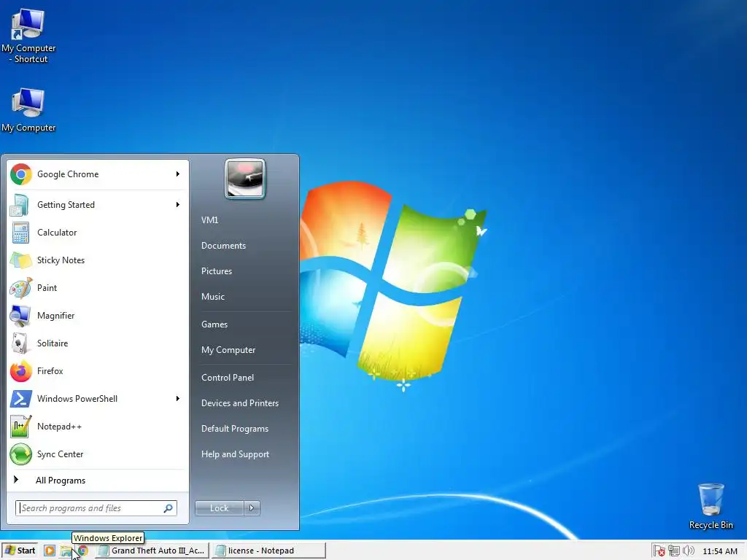This screenshot has width=747, height=560.
Task: Start the Magnifier from the Start menu
Action: point(97,315)
